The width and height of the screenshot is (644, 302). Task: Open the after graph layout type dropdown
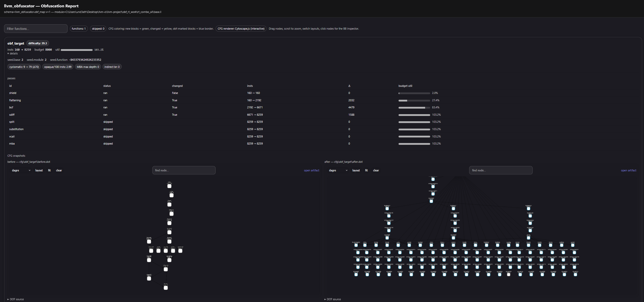(338, 170)
